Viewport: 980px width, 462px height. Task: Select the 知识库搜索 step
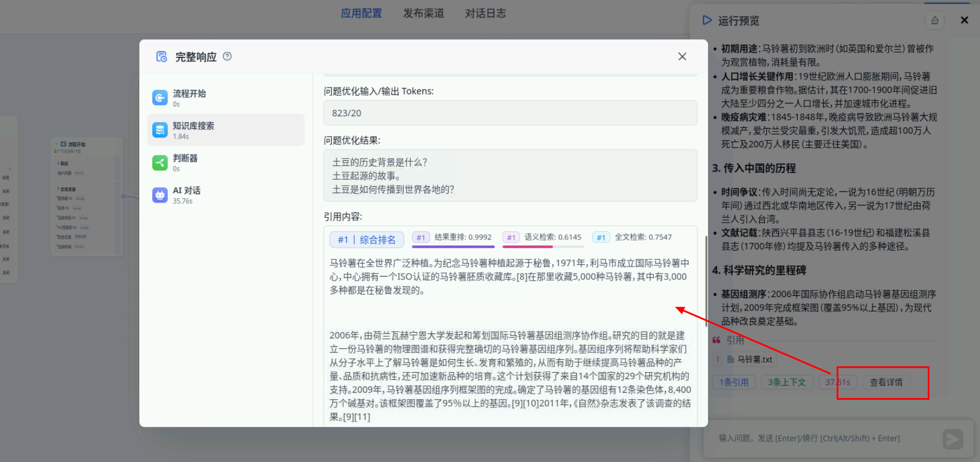click(226, 130)
